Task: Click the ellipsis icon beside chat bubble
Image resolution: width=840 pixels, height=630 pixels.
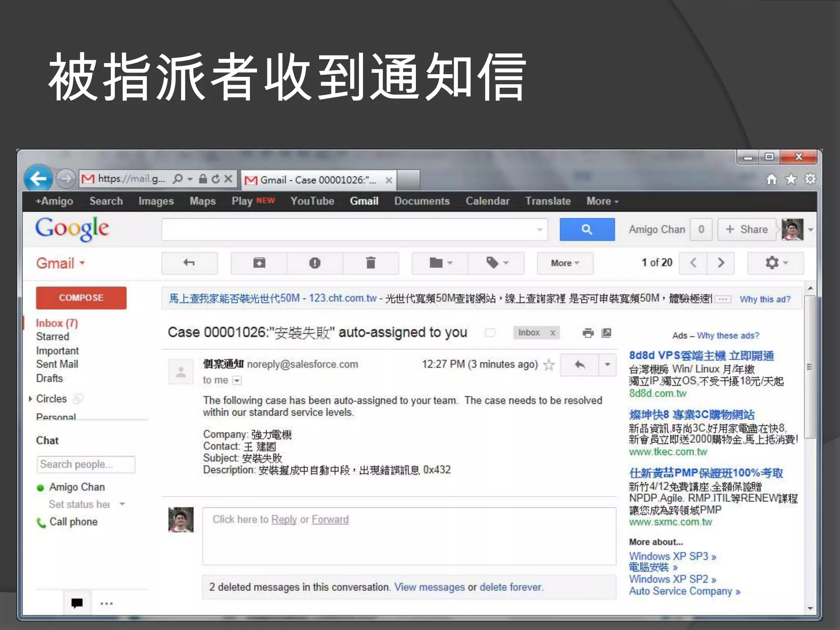Action: tap(106, 603)
